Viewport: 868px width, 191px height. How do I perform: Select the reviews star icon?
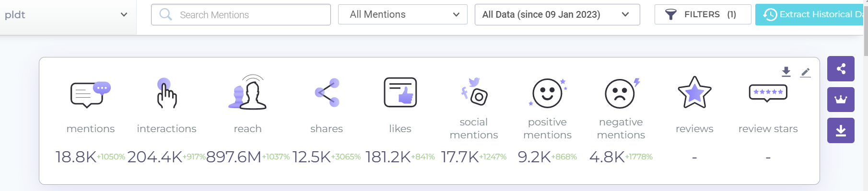[694, 92]
